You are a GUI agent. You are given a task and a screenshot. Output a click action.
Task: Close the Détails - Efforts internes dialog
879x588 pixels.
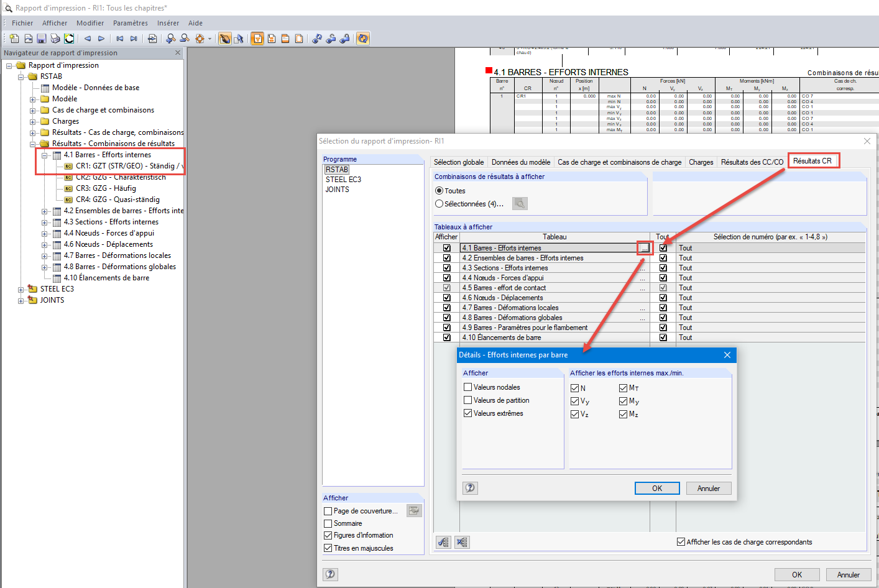click(727, 355)
